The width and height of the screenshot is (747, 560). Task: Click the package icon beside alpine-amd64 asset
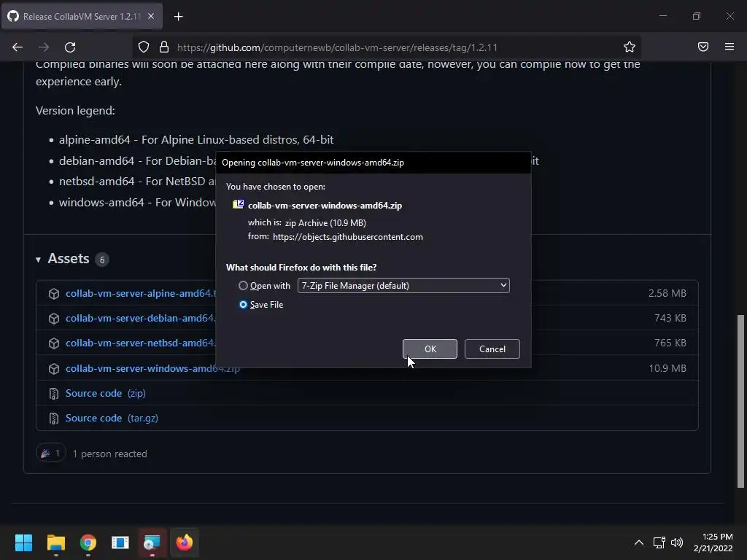point(54,294)
